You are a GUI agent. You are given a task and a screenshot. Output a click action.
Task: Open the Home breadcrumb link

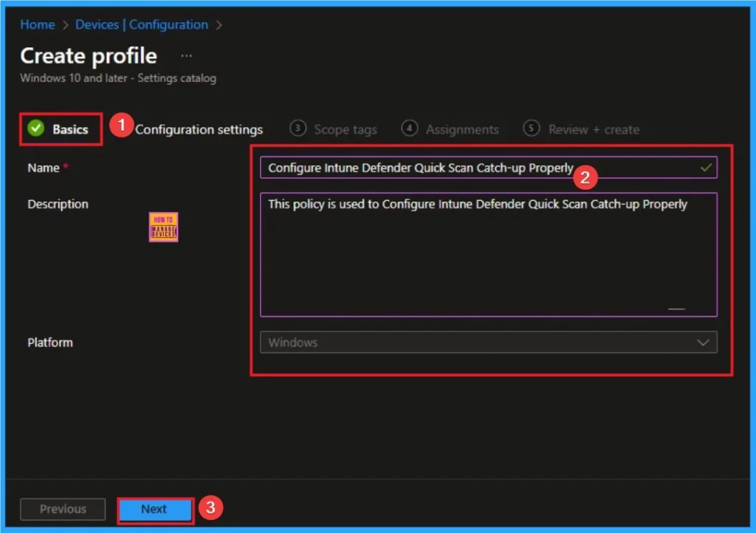point(37,24)
